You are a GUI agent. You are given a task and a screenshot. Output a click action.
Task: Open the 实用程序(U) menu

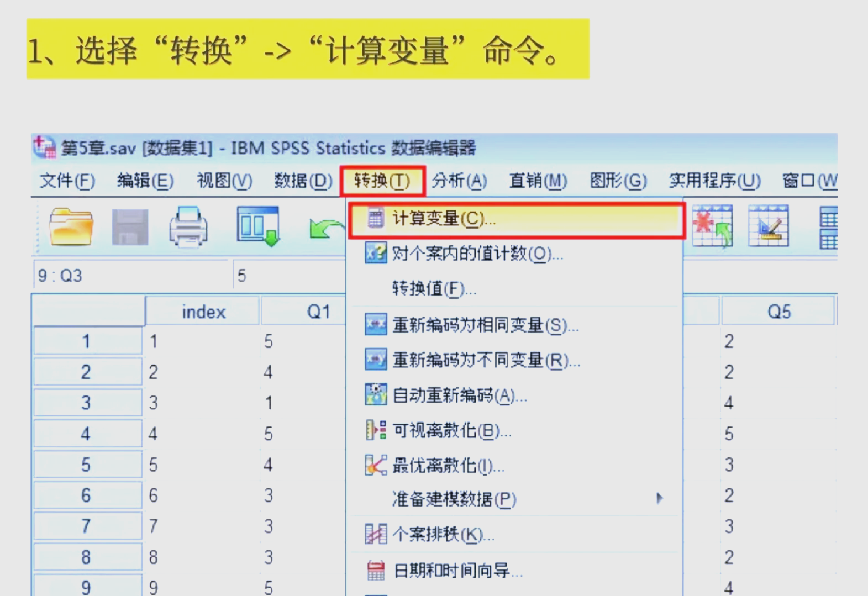pyautogui.click(x=715, y=181)
